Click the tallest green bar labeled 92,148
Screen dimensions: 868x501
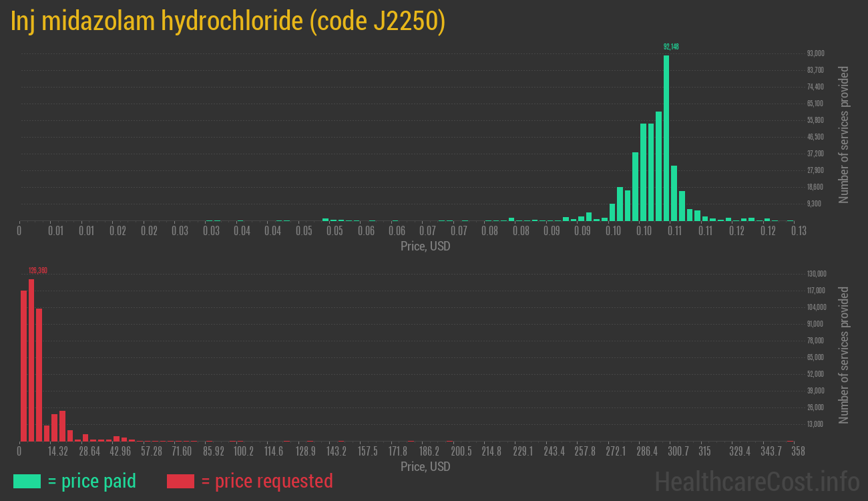[666, 138]
